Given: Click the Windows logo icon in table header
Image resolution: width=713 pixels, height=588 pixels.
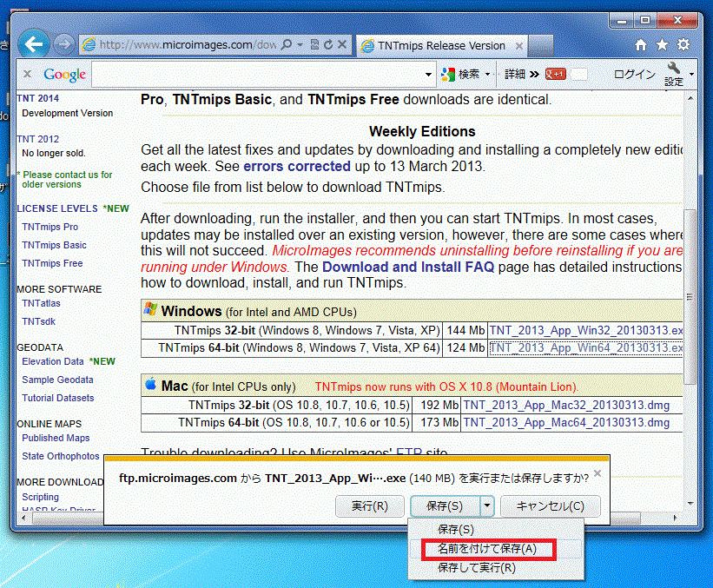Looking at the screenshot, I should (x=150, y=309).
